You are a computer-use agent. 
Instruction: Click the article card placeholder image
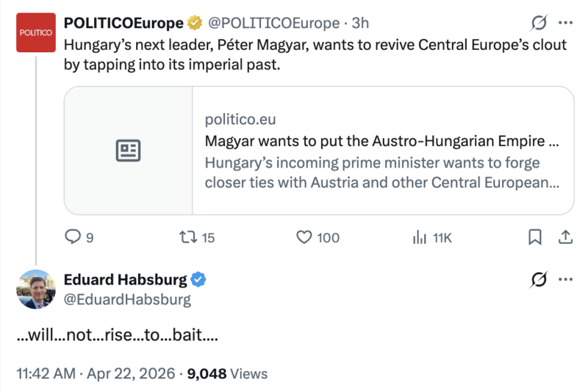(129, 151)
